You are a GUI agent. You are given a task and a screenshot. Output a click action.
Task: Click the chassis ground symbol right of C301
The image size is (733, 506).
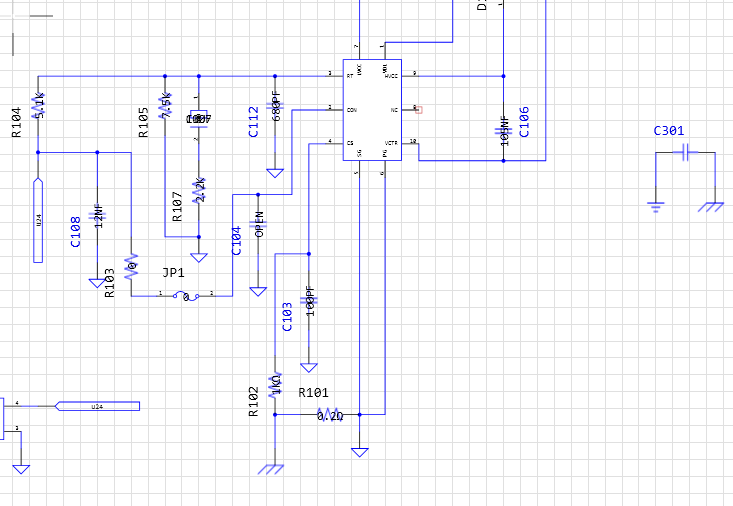711,207
